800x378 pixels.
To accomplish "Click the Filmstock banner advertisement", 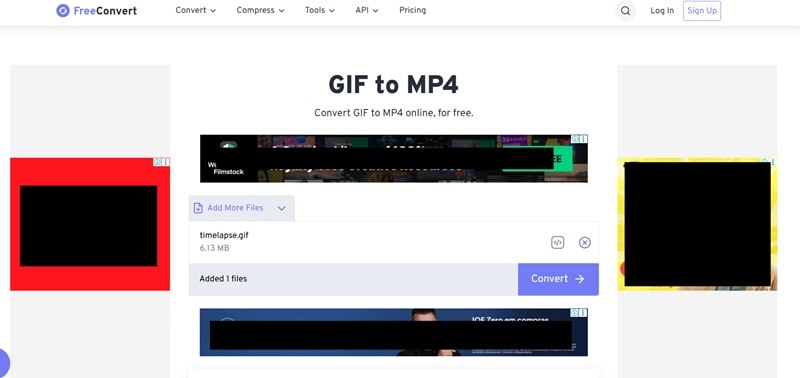I will pos(393,159).
